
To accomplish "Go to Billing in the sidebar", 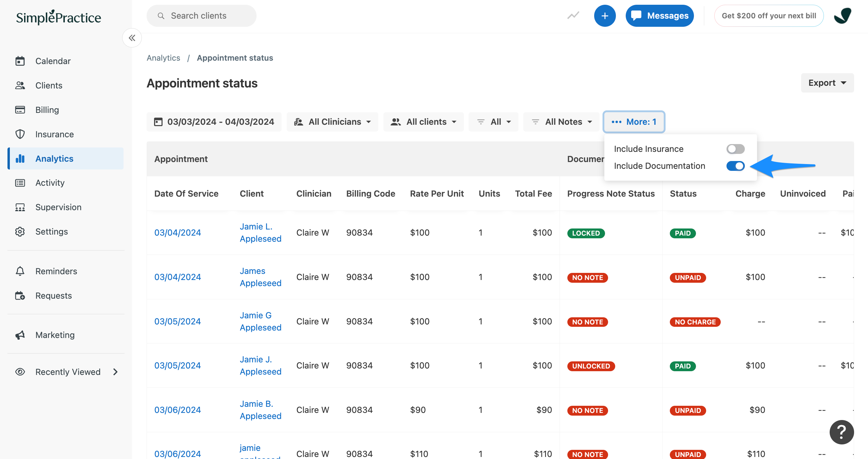I will pyautogui.click(x=65, y=110).
